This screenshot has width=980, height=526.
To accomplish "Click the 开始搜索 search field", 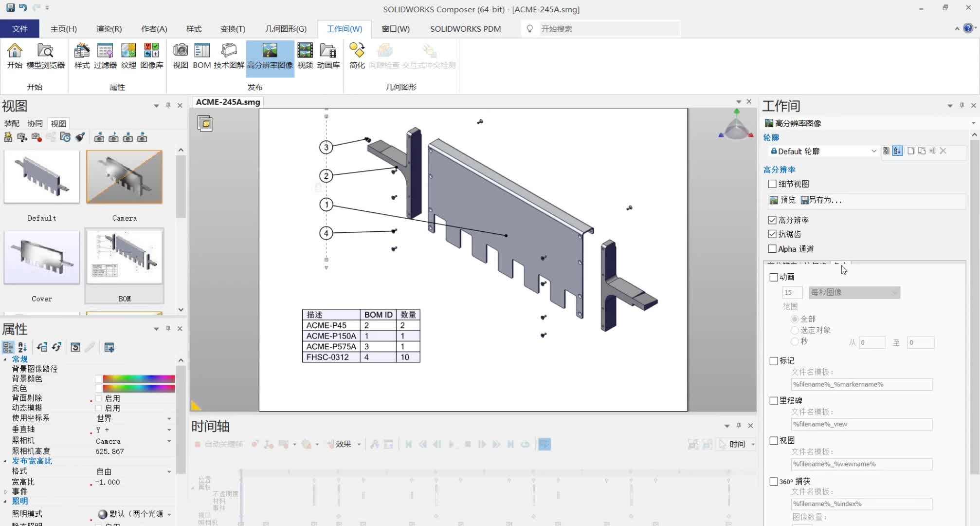I will [x=609, y=29].
